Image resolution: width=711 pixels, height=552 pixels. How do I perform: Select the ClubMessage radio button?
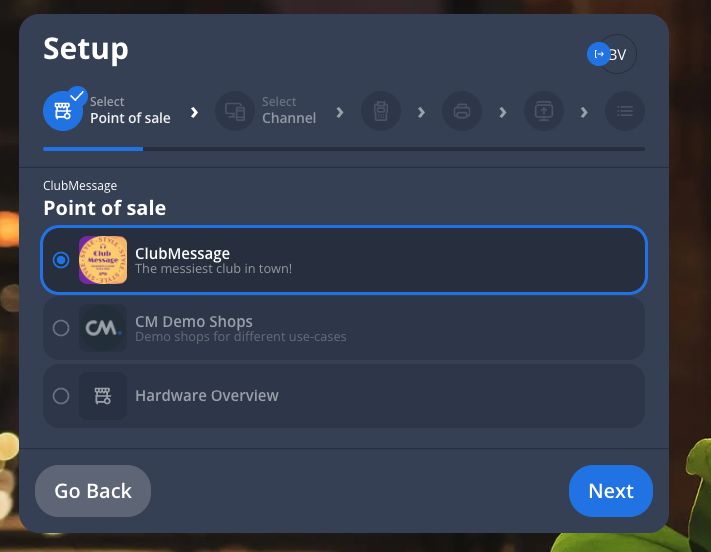[x=61, y=260]
